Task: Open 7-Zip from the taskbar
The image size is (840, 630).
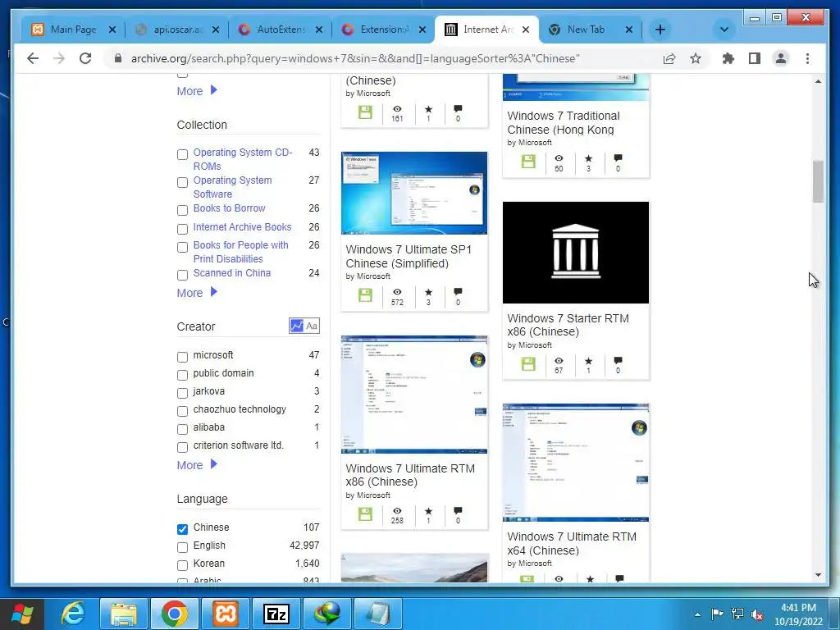Action: point(276,614)
